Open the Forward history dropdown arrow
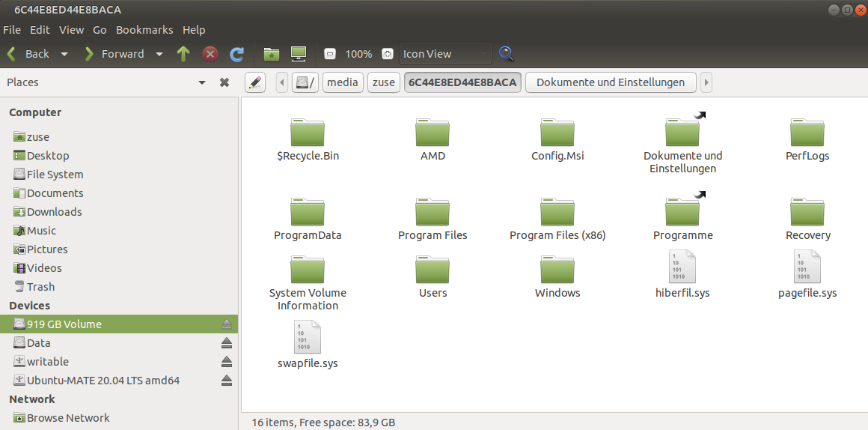This screenshot has height=430, width=868. point(159,54)
